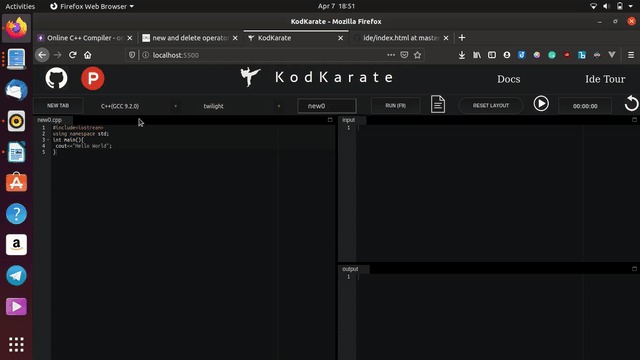Open Firefox account icon

point(507,55)
